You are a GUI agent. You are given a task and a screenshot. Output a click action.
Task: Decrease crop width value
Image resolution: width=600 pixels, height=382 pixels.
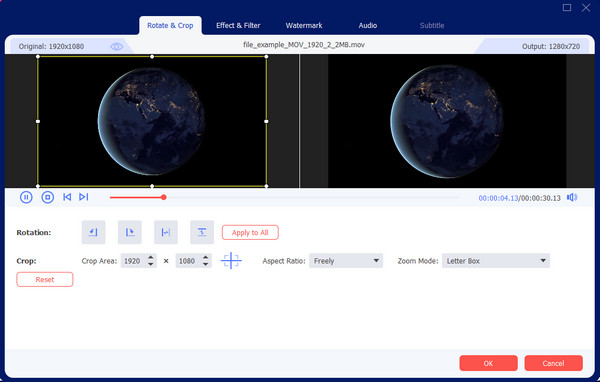(x=151, y=264)
